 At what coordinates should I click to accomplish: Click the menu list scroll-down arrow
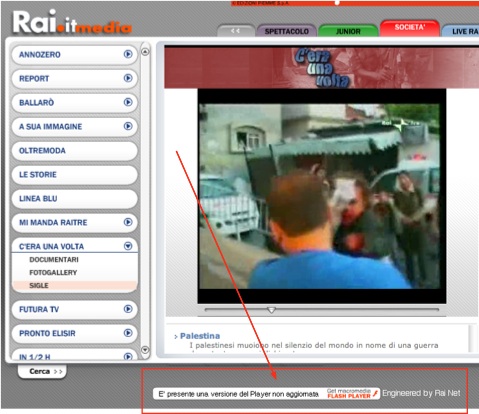pyautogui.click(x=145, y=350)
